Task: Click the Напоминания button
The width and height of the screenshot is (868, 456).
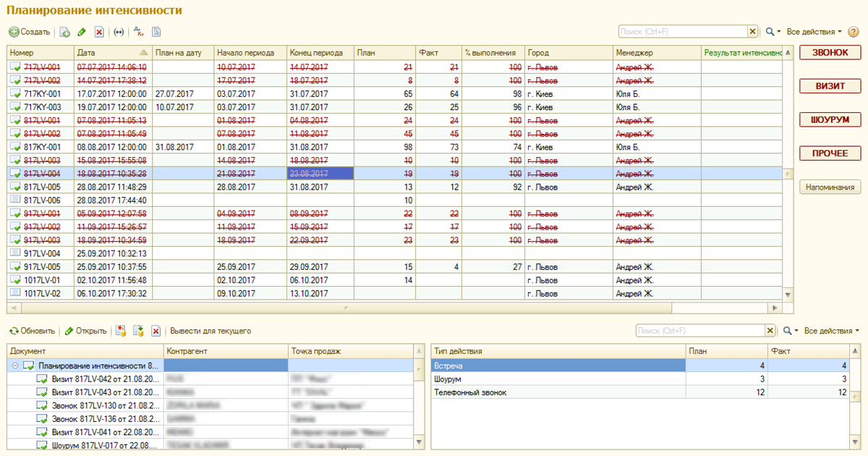Action: pyautogui.click(x=829, y=187)
